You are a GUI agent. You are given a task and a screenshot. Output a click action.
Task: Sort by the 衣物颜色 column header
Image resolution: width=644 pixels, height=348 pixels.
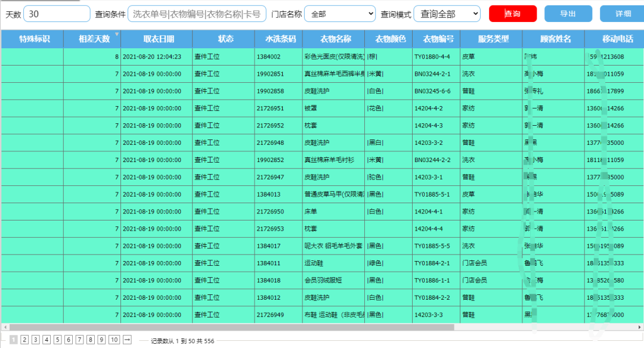pyautogui.click(x=389, y=39)
